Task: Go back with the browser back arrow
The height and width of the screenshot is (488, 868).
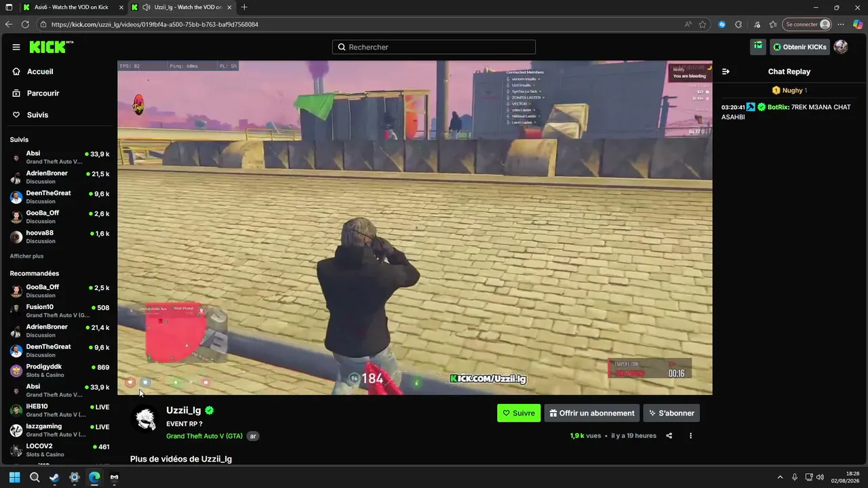Action: coord(9,24)
